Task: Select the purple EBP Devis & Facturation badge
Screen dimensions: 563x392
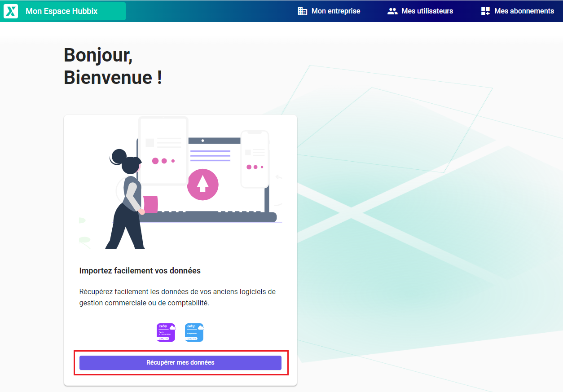Action: tap(166, 332)
